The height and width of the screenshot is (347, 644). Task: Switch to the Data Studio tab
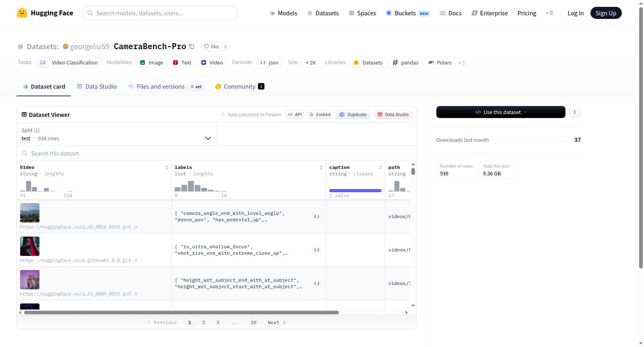click(x=97, y=86)
